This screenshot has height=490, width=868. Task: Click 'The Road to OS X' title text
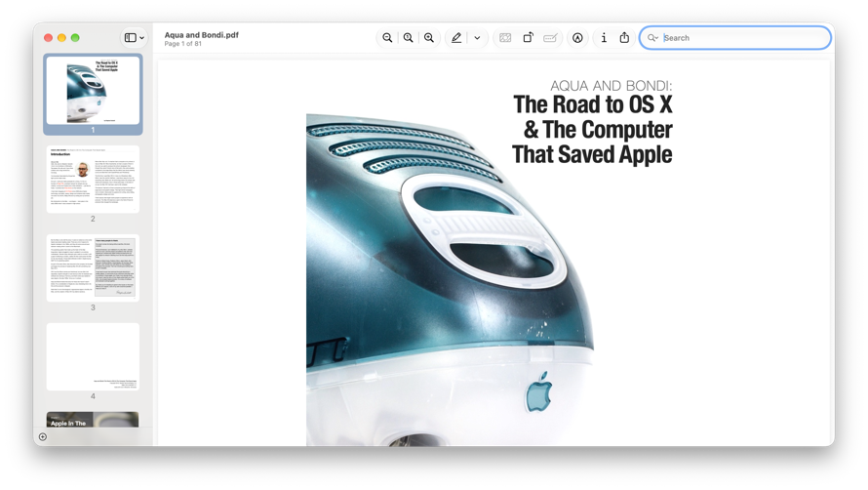tap(592, 104)
